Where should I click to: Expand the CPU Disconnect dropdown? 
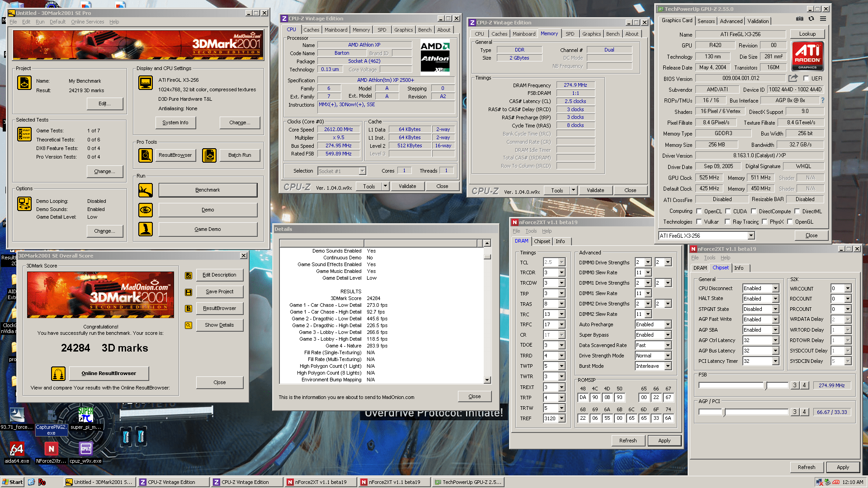click(x=775, y=288)
